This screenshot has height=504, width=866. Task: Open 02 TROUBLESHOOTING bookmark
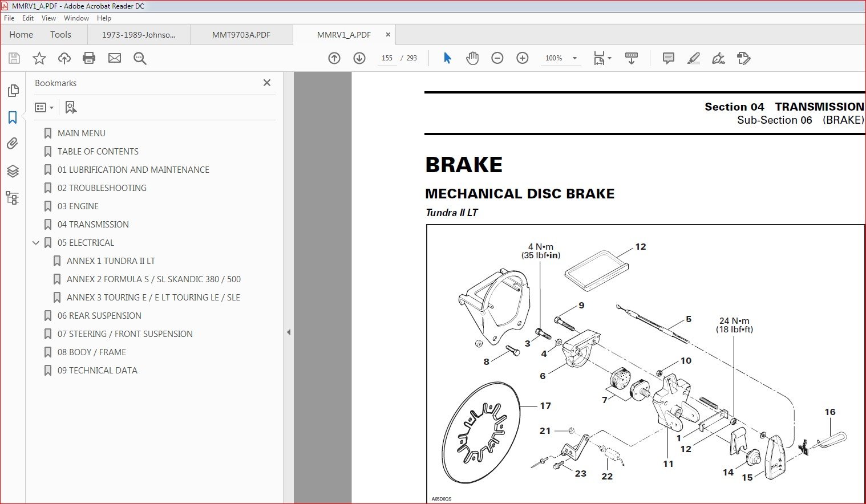pos(102,188)
